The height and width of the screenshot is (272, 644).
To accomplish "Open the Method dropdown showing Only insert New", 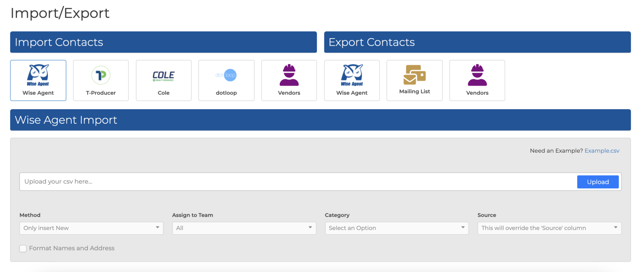I will (x=91, y=228).
